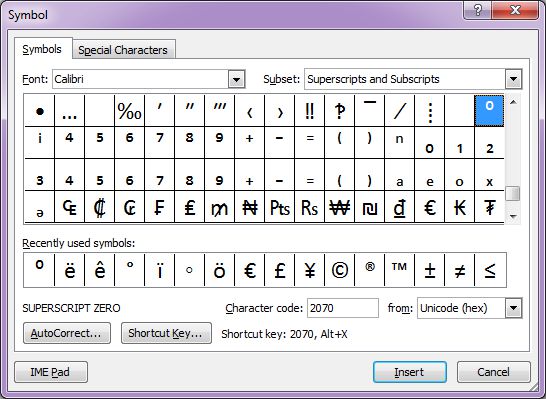Pick the not equal ≠ recently used symbol
The height and width of the screenshot is (399, 546).
coord(459,270)
